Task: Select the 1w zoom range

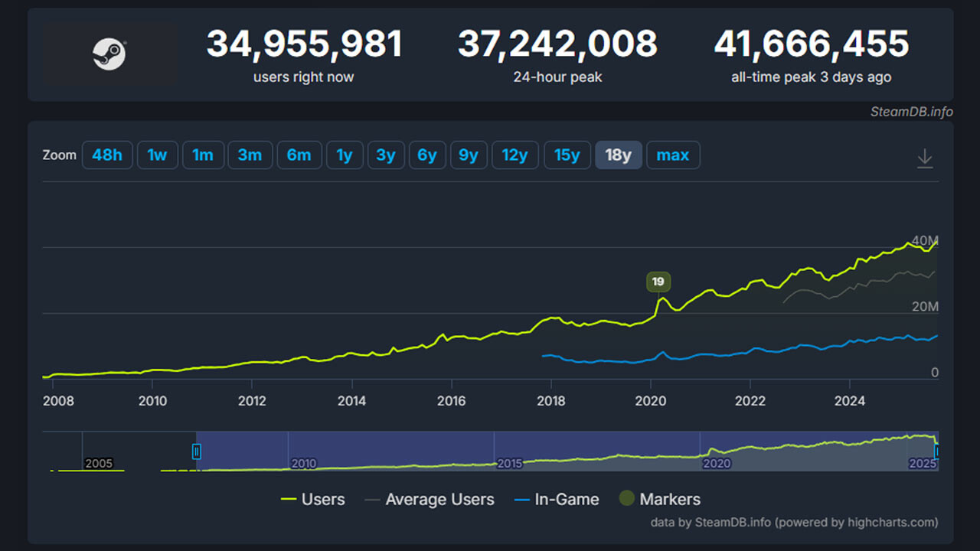Action: 157,155
